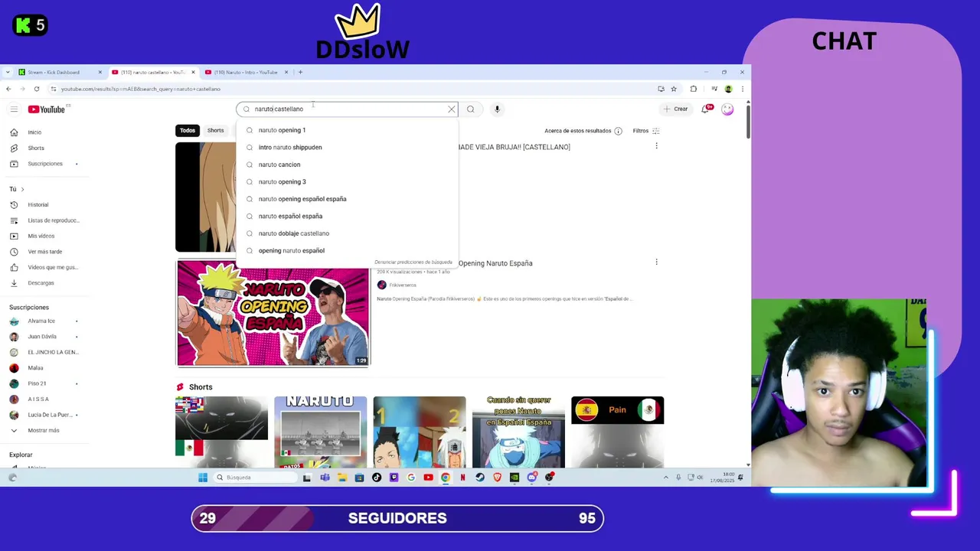Click the browser address bar URL
This screenshot has height=551, width=980.
point(141,89)
